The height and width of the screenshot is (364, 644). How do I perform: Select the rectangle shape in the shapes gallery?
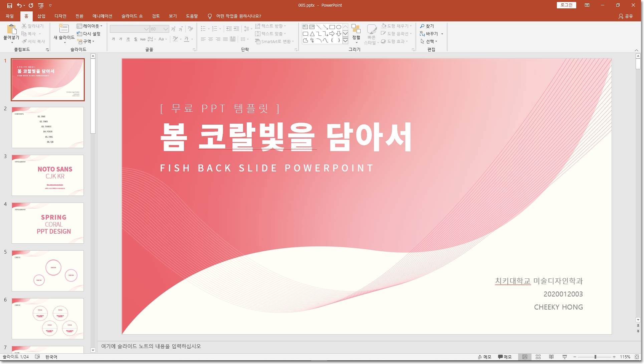(332, 27)
